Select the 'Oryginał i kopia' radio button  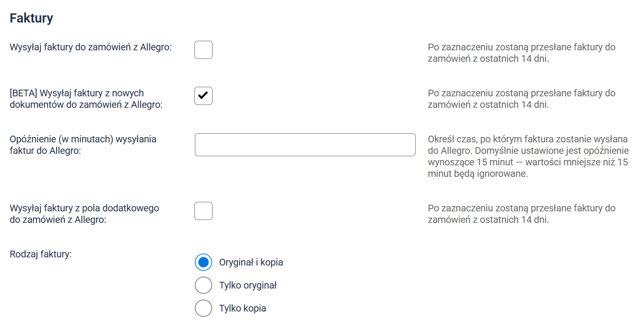point(203,262)
